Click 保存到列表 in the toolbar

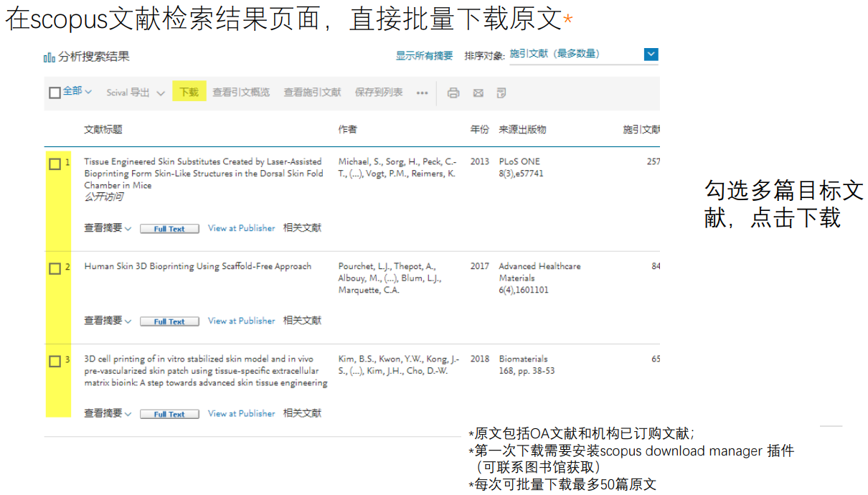click(379, 93)
